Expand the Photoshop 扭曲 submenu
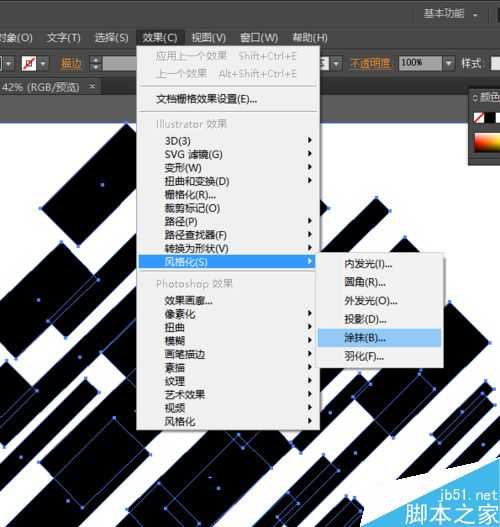Screen dimensions: 500x527 coord(228,327)
